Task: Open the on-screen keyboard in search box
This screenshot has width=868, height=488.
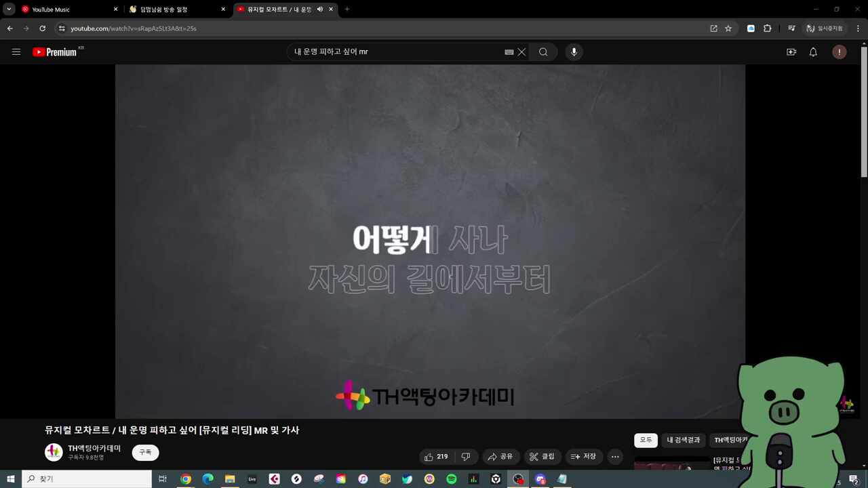Action: 509,52
